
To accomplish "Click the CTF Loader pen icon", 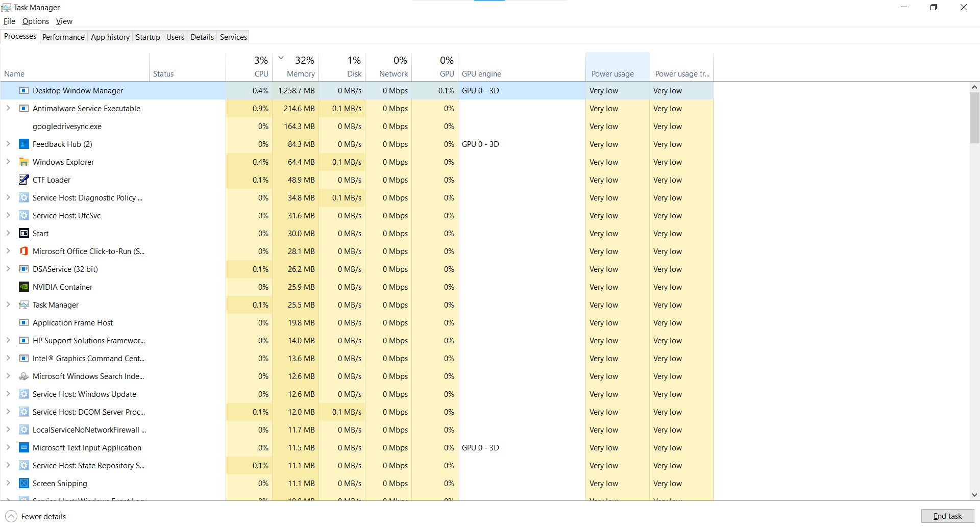I will (x=23, y=180).
